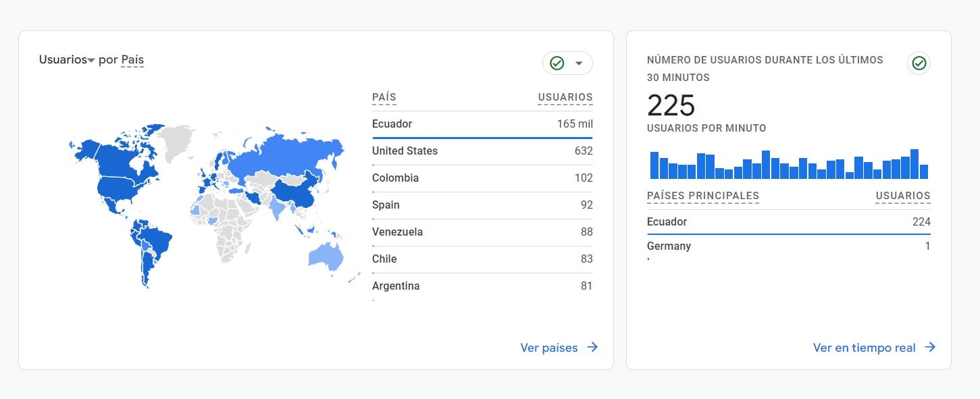Open the Usuarios metric dropdown
Viewport: 980px width, 399px height.
pos(65,59)
